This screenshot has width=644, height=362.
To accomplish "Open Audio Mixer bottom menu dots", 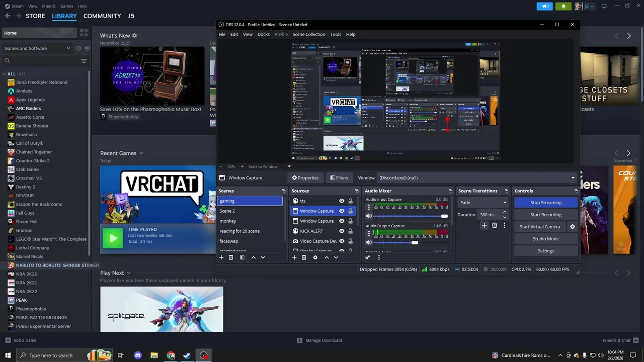I will coord(379,257).
